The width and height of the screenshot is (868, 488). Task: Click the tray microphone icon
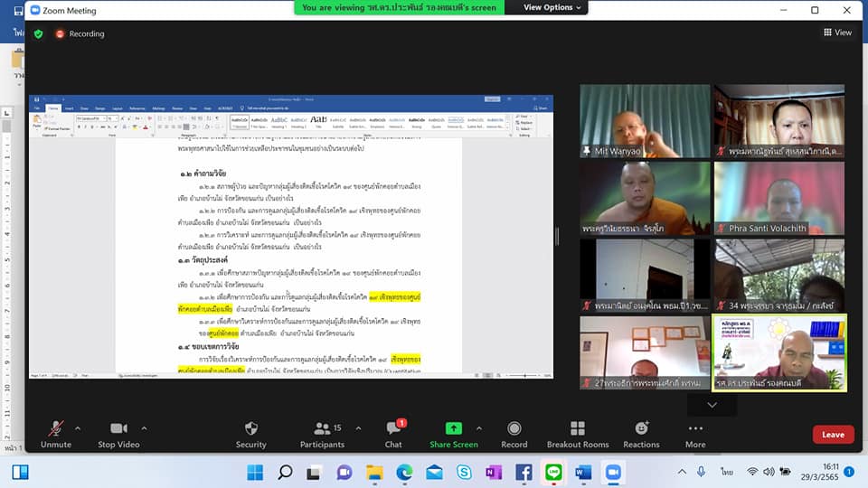[x=702, y=472]
